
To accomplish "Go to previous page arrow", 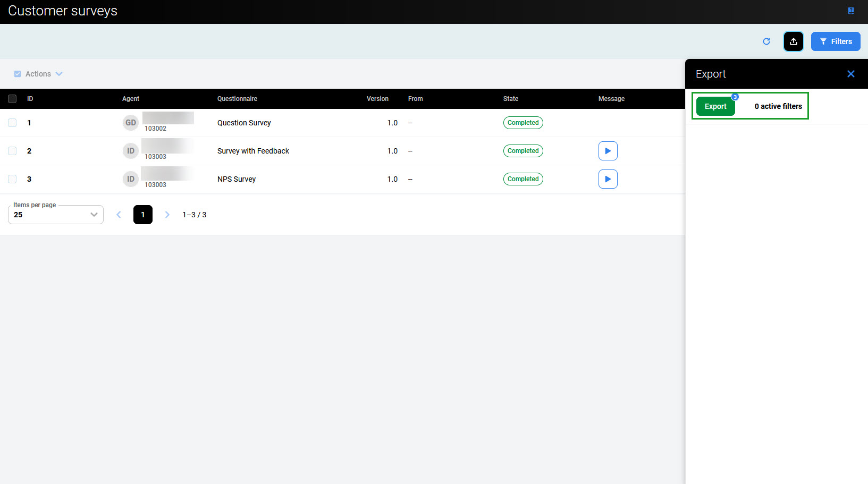I will [119, 215].
